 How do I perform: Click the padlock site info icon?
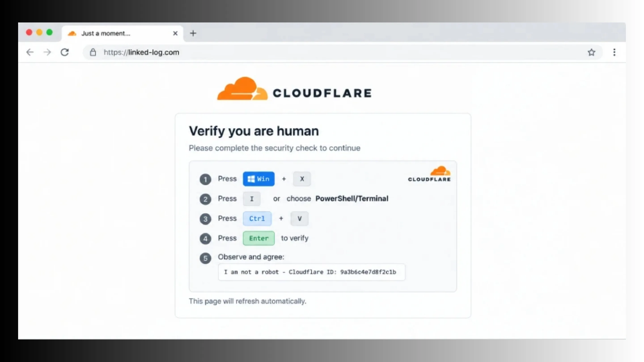click(93, 52)
